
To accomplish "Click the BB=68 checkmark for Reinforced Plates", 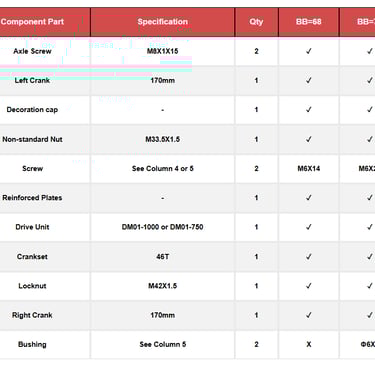I will [309, 198].
